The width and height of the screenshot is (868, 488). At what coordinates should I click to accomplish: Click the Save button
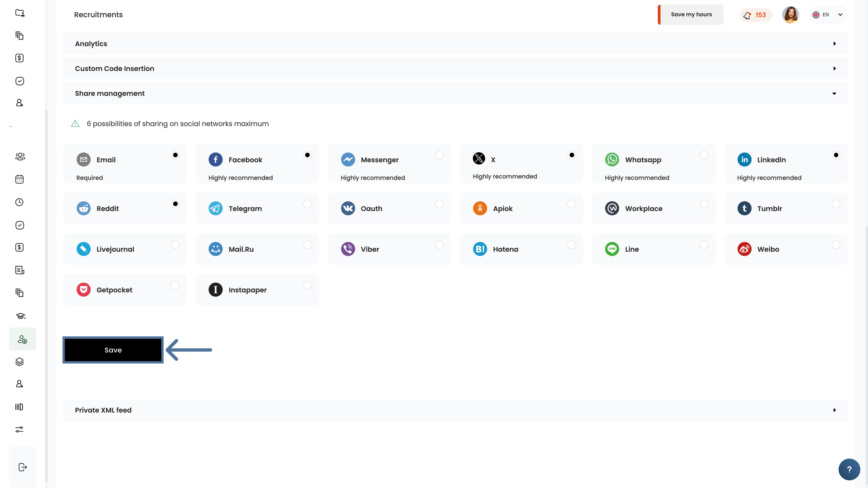click(113, 350)
